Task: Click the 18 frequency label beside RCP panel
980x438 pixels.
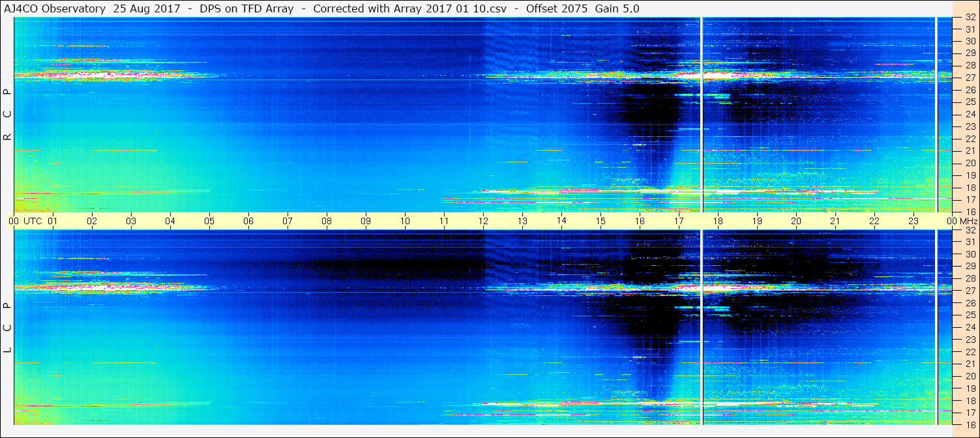Action: [x=970, y=188]
